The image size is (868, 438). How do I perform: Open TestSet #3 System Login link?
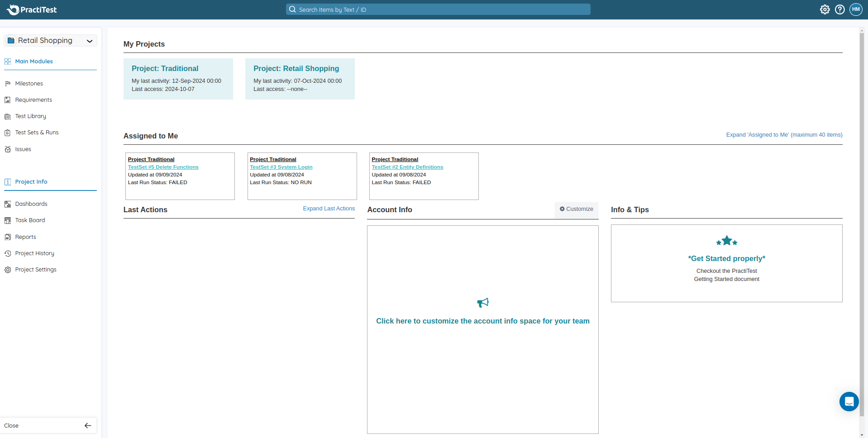[281, 167]
